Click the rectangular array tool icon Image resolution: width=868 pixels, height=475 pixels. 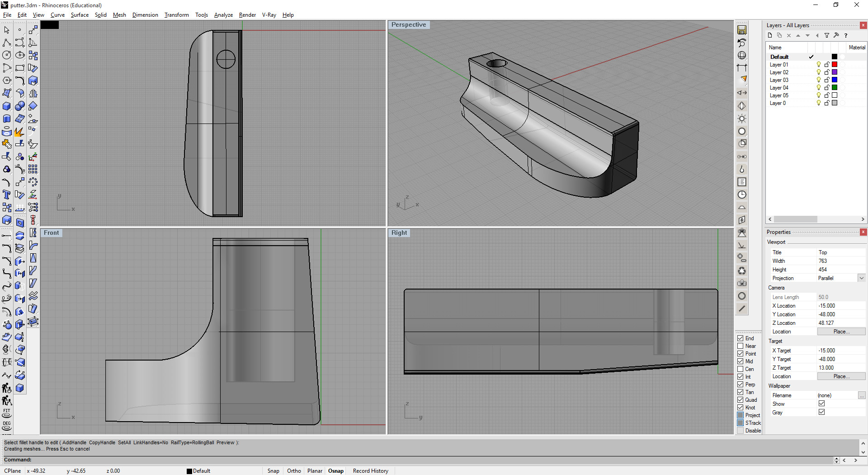click(x=33, y=169)
